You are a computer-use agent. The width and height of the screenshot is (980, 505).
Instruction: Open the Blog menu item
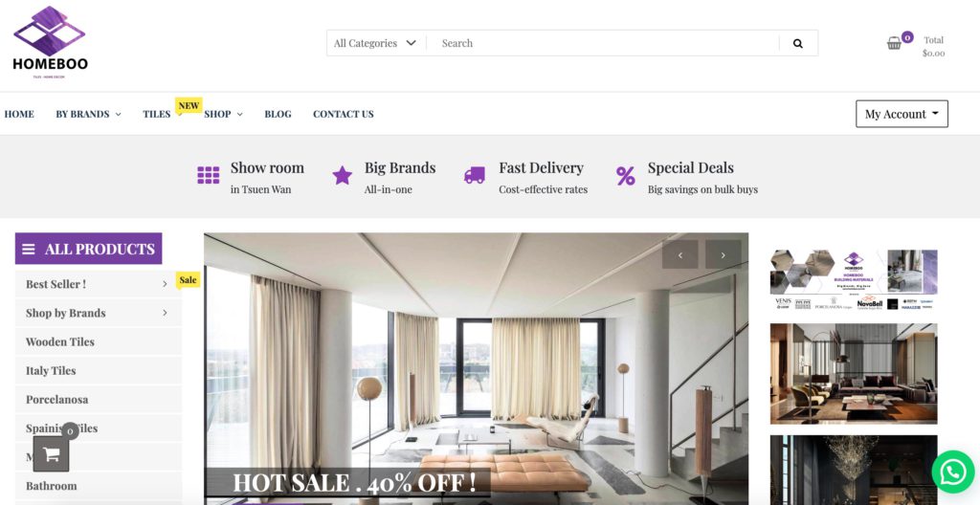(x=278, y=114)
